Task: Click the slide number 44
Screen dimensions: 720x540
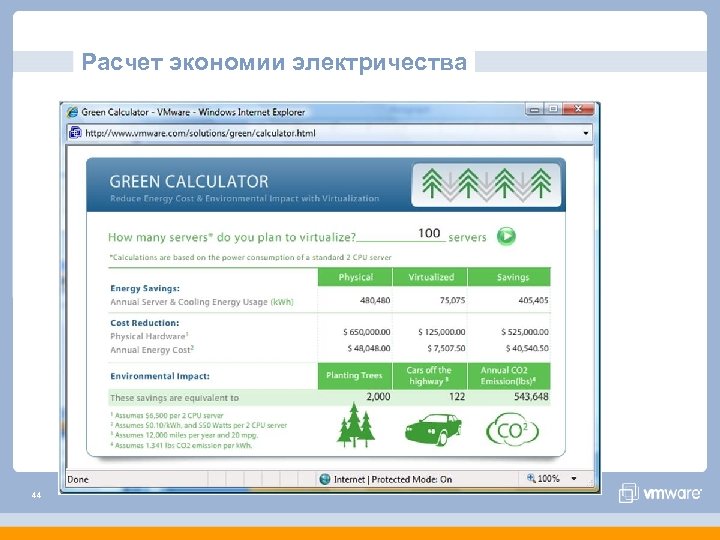Action: tap(36, 495)
